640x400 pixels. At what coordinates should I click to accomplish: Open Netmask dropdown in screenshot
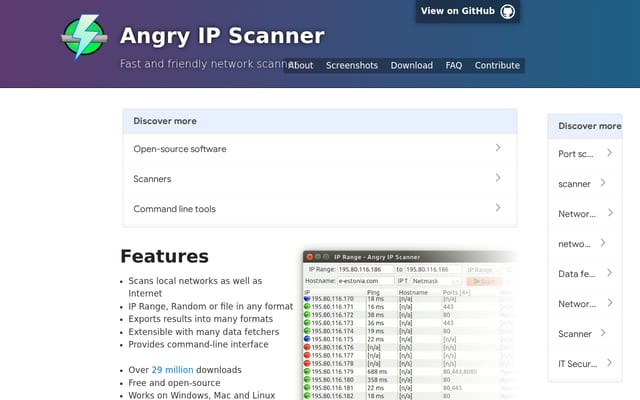tap(436, 281)
